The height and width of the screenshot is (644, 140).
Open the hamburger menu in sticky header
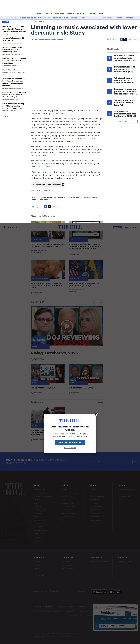[4, 227]
